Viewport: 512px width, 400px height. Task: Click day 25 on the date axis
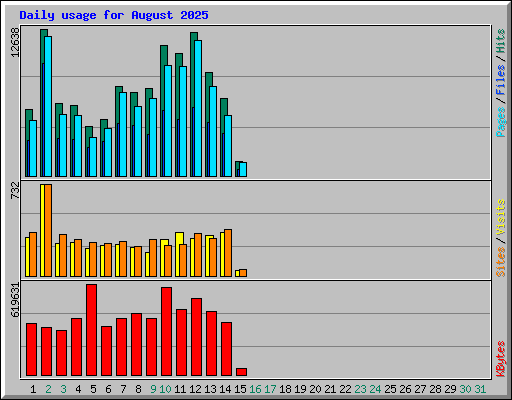tap(390, 389)
